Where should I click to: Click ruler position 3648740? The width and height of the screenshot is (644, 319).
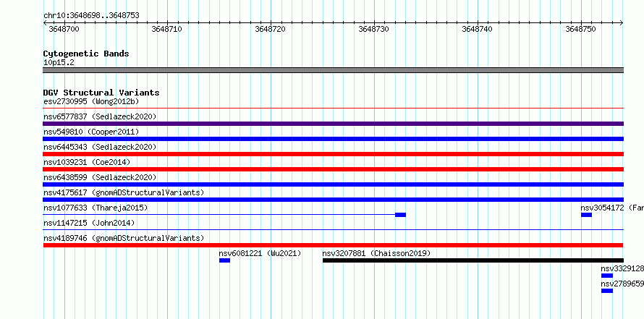[478, 29]
